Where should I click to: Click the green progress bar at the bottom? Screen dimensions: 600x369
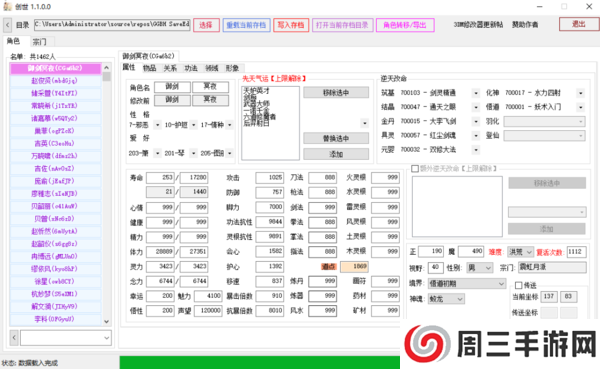point(260,362)
